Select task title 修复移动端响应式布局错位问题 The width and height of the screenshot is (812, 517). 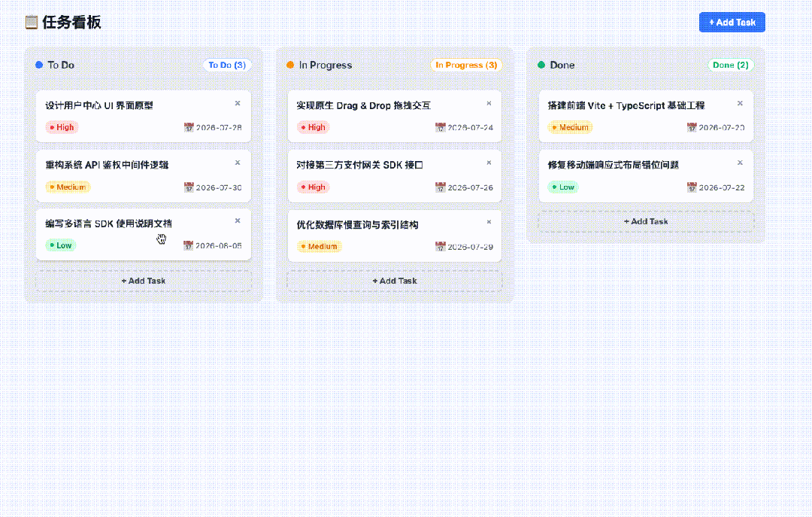(x=614, y=165)
